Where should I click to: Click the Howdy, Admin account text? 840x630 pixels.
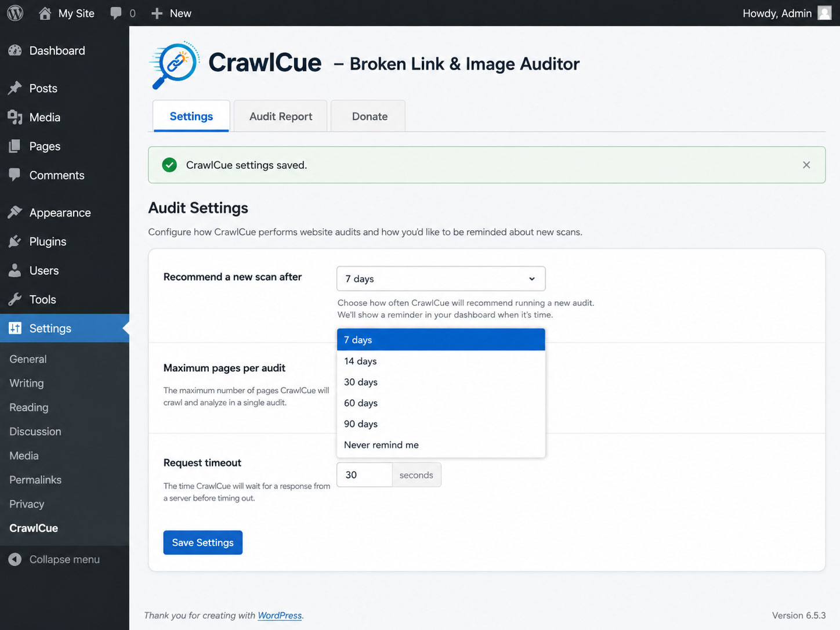pyautogui.click(x=777, y=13)
